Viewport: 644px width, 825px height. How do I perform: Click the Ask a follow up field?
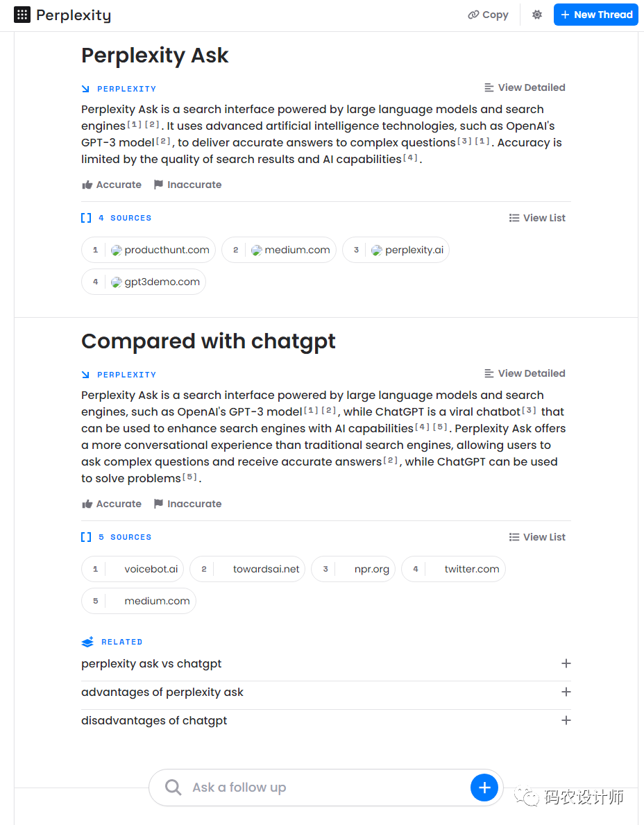pyautogui.click(x=312, y=788)
